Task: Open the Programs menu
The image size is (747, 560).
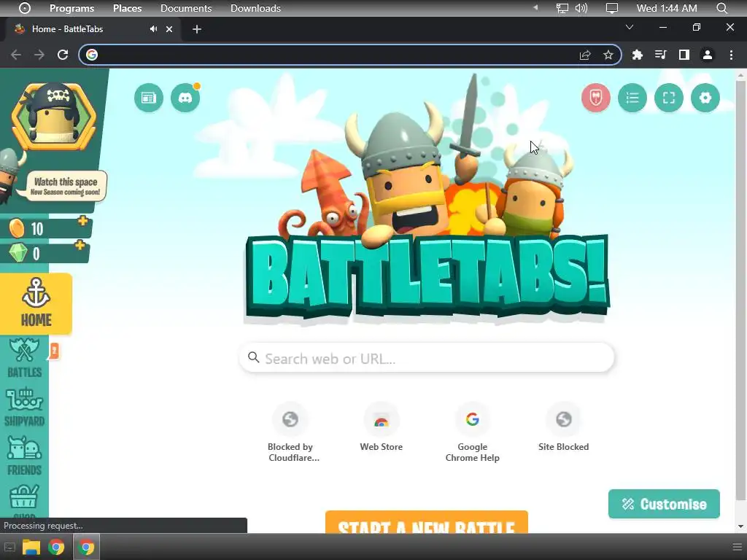Action: (71, 8)
